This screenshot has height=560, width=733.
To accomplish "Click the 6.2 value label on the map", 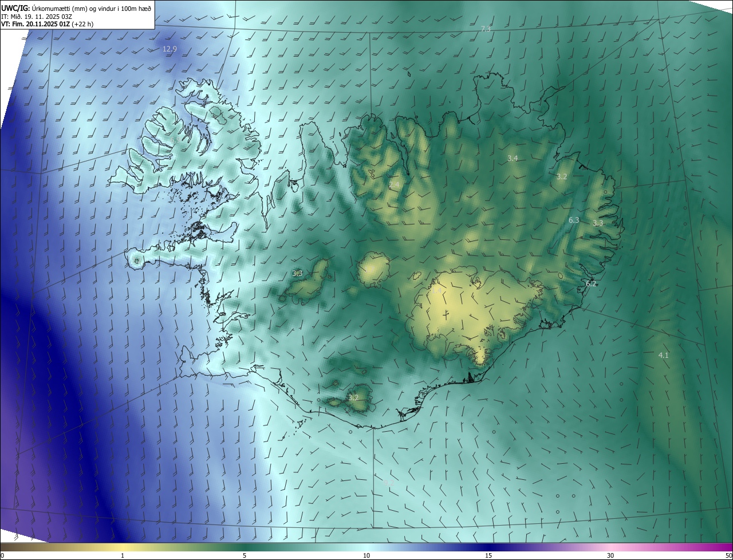I will pyautogui.click(x=591, y=283).
